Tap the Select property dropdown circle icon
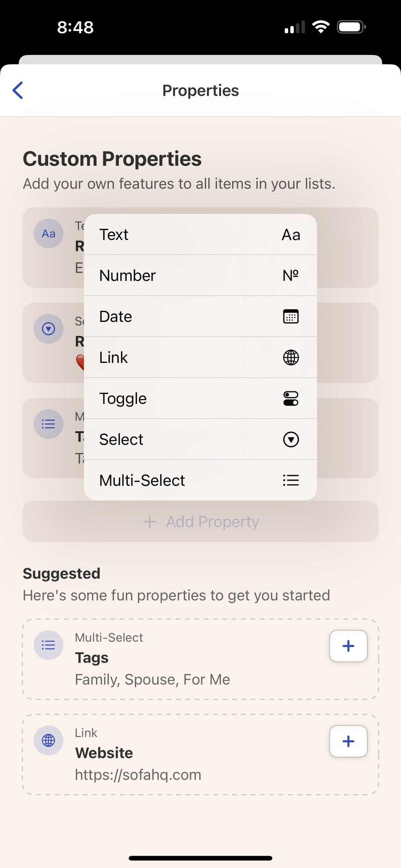401x868 pixels. pos(49,329)
